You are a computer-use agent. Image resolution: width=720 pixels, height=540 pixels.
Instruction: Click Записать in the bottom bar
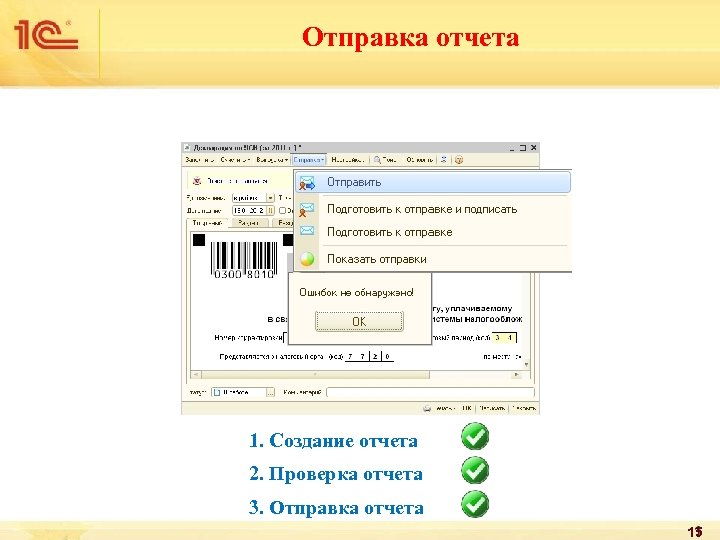pos(492,408)
